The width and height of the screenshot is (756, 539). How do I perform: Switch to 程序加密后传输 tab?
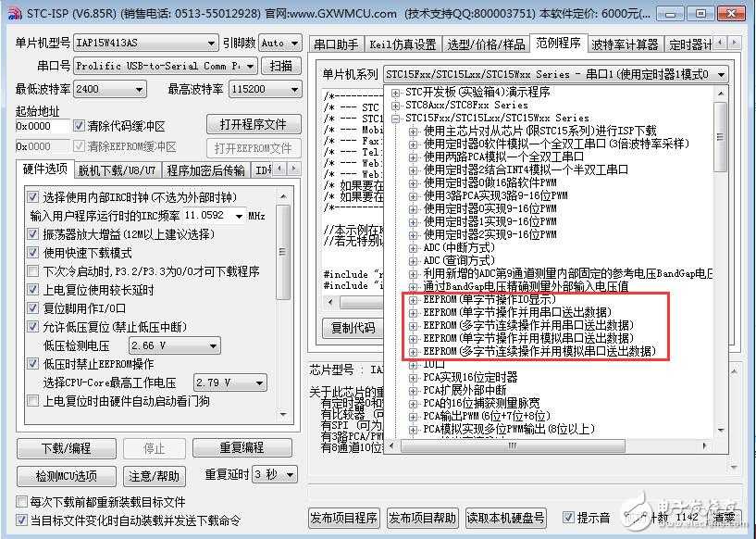click(x=205, y=170)
